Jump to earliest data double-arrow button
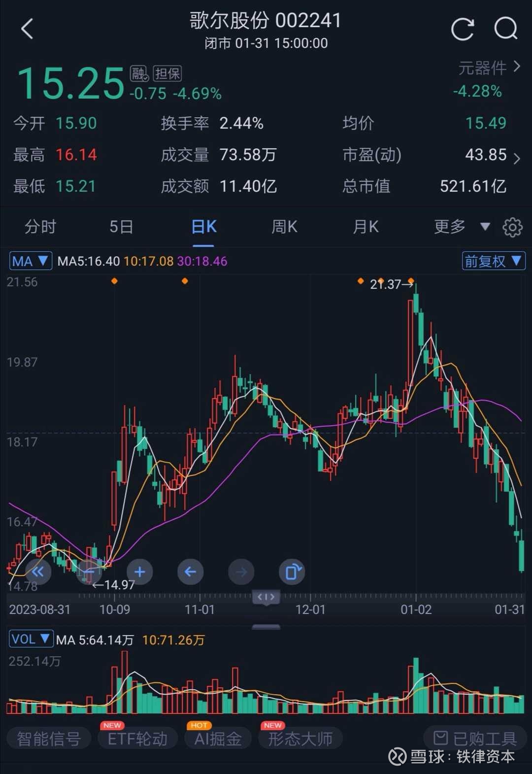The height and width of the screenshot is (774, 532). click(38, 572)
